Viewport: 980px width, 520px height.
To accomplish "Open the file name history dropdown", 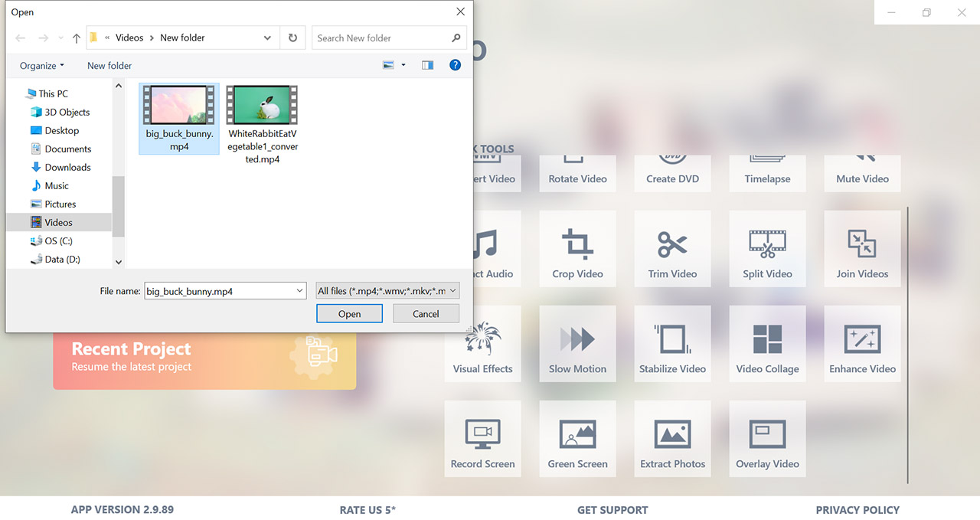I will tap(299, 290).
